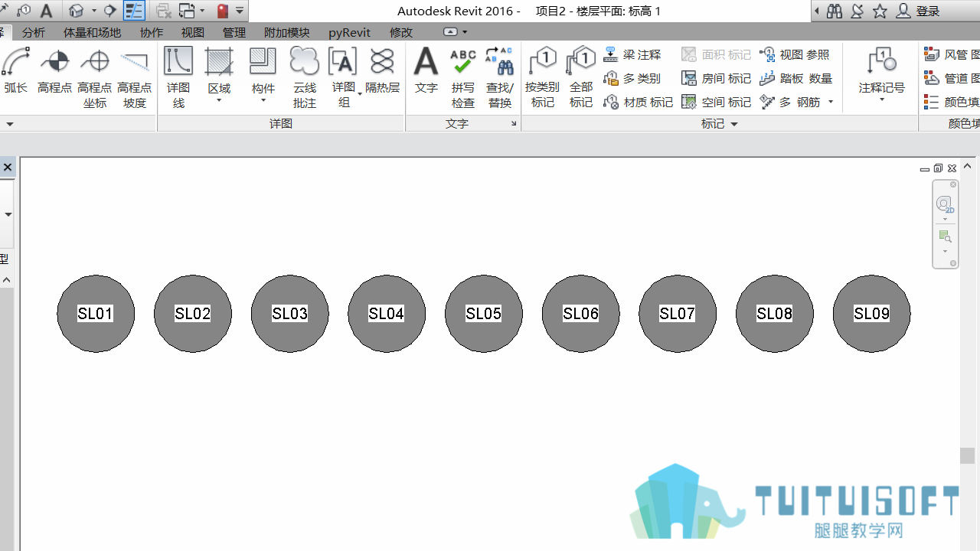980x551 pixels.
Task: Open Text (文字) panel dialog launcher
Action: pos(514,124)
